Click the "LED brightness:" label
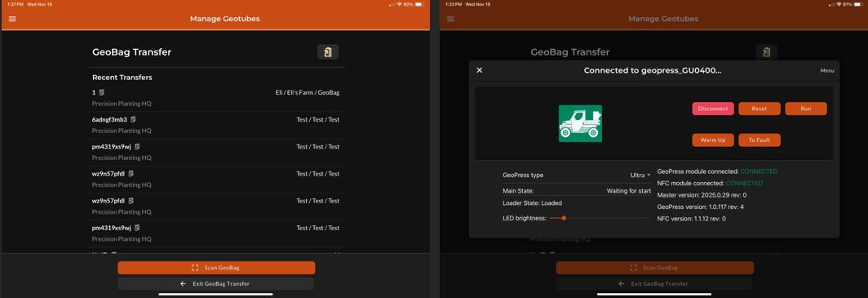The image size is (868, 298). click(525, 218)
